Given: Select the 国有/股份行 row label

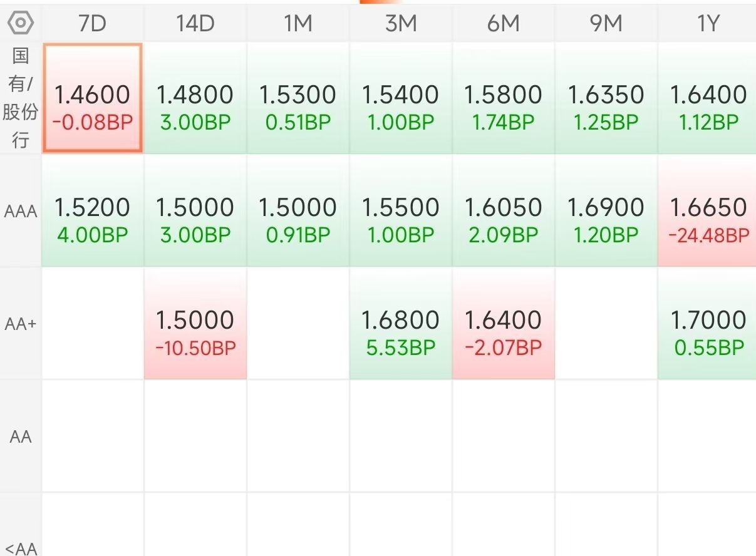Looking at the screenshot, I should (21, 98).
